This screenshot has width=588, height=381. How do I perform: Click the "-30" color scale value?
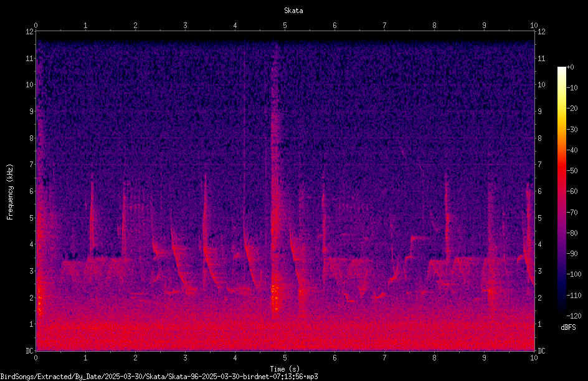pyautogui.click(x=572, y=130)
